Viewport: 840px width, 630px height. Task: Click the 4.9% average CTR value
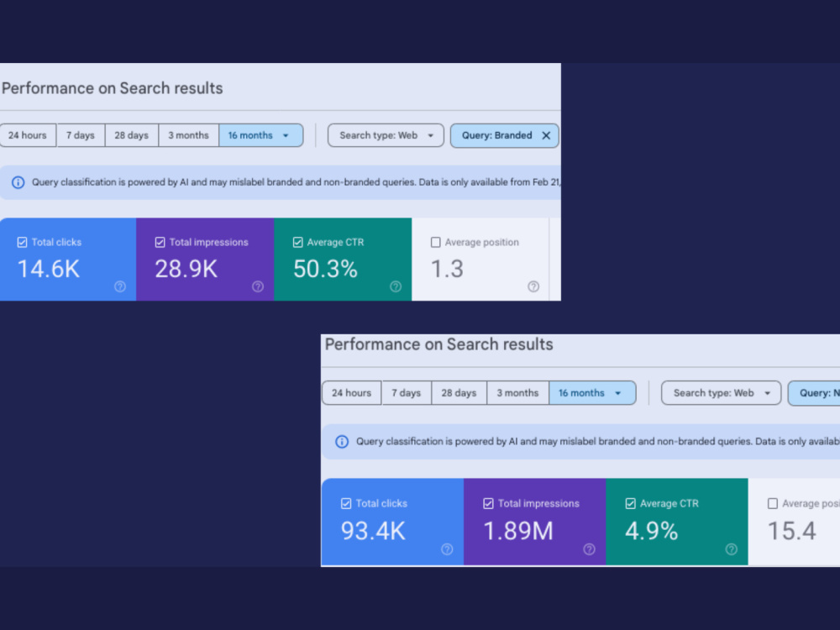(x=652, y=532)
